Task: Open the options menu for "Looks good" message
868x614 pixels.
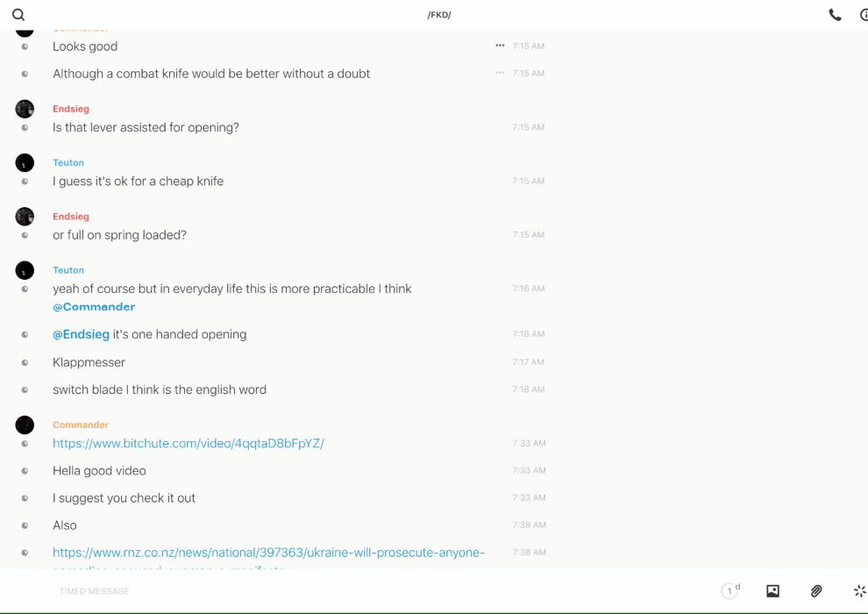Action: (500, 46)
